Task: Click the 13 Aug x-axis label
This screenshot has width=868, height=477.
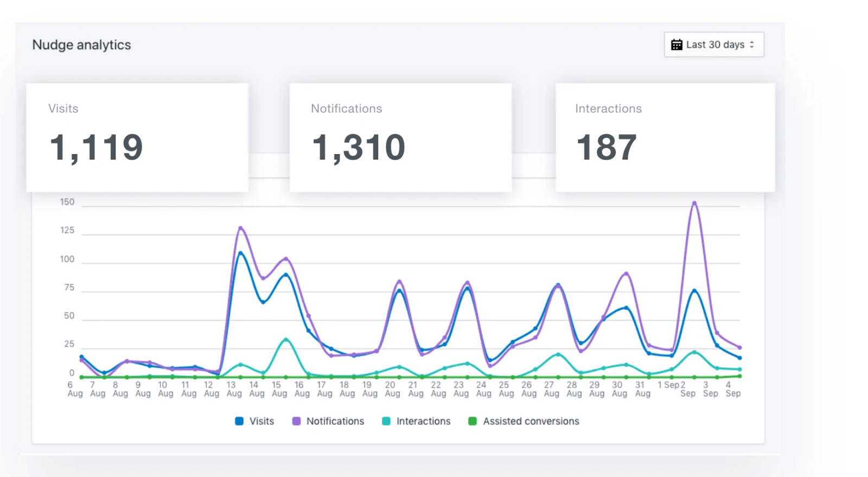Action: 234,389
